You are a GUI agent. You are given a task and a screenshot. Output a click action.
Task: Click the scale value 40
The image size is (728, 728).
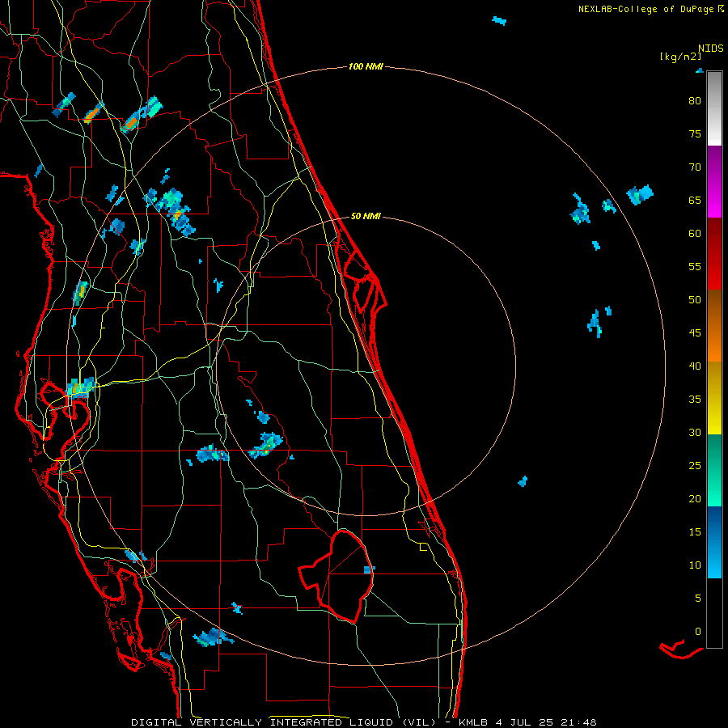pos(695,366)
